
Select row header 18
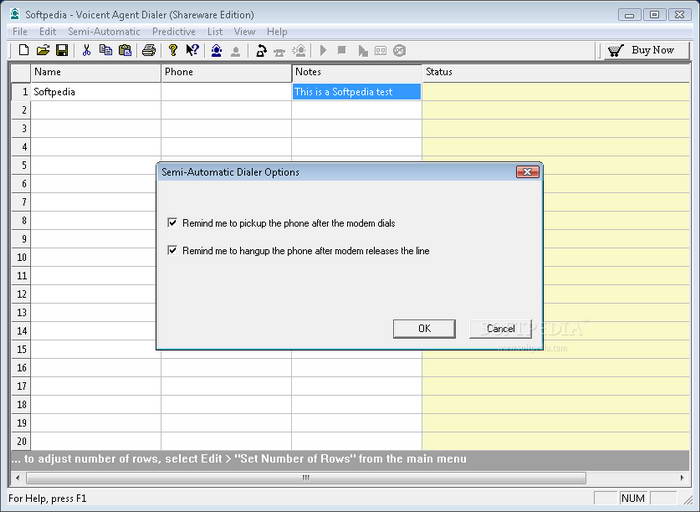tap(21, 404)
